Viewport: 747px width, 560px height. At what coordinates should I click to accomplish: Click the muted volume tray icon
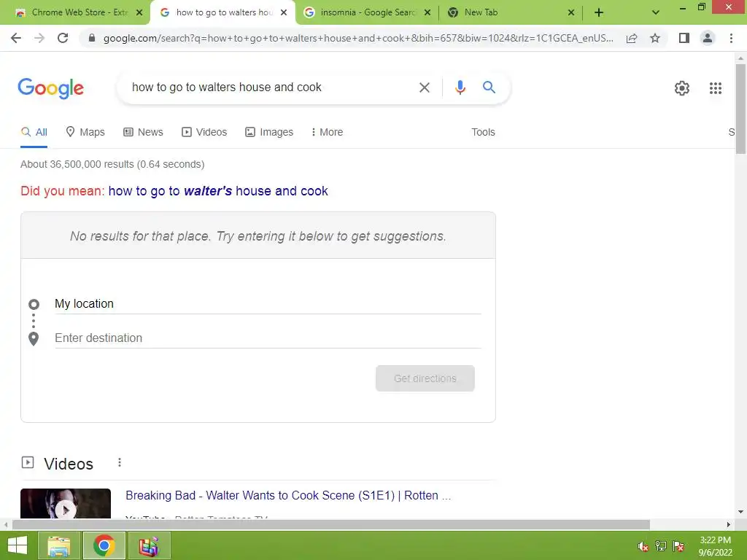(x=643, y=546)
